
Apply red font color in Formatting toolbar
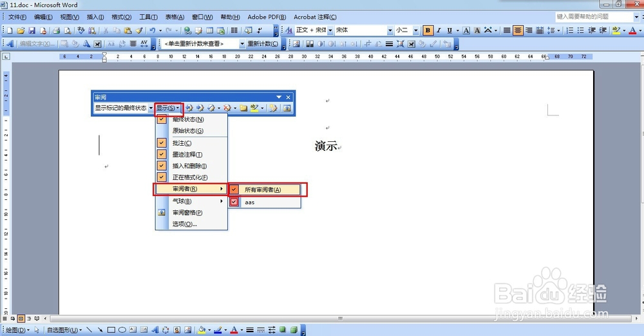[632, 30]
